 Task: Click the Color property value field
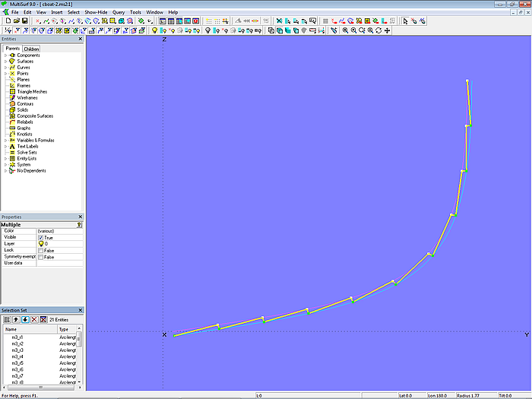59,231
